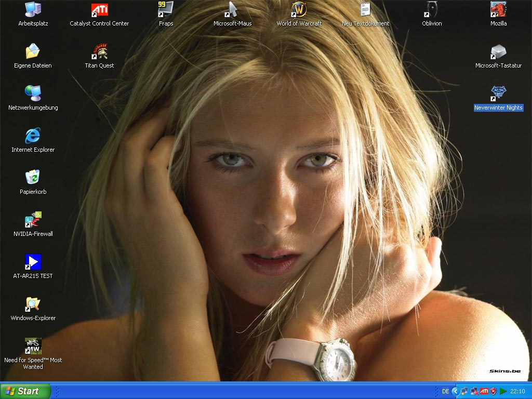Click the Oblivion desktop shortcut

pos(432,10)
